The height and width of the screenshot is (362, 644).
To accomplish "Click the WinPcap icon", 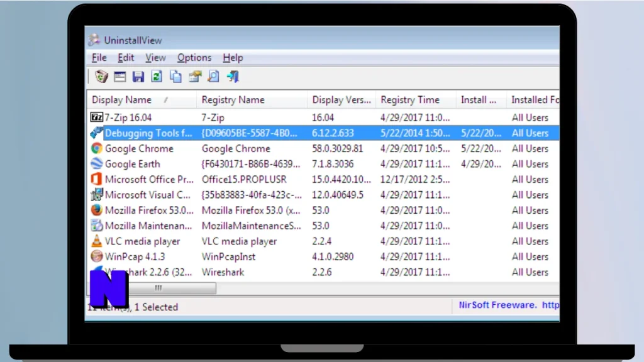I will pos(96,256).
